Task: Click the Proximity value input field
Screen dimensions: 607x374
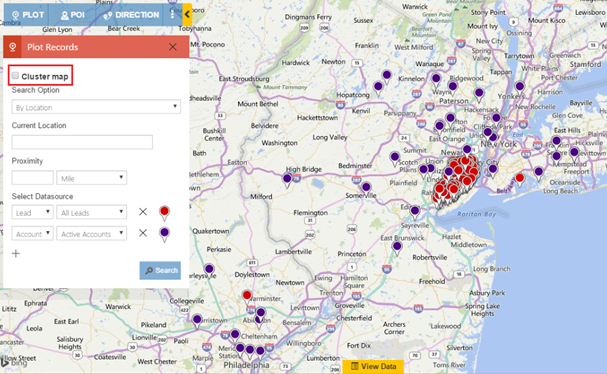Action: (x=33, y=178)
